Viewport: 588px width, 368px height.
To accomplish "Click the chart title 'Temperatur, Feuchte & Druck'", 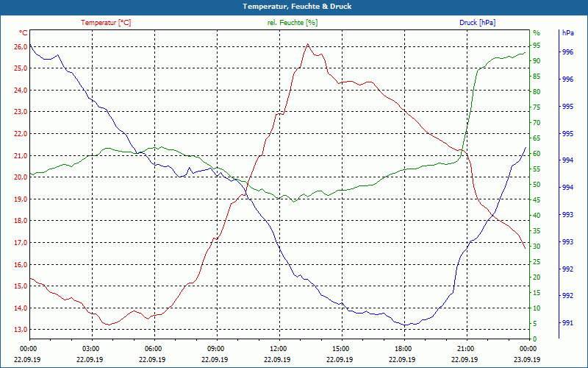I will 297,7.
